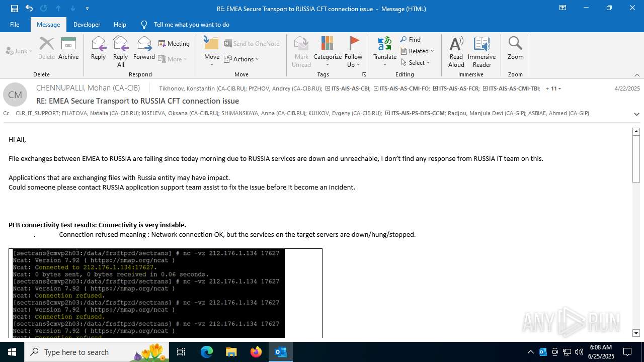Open File Explorer from taskbar

pyautogui.click(x=231, y=352)
